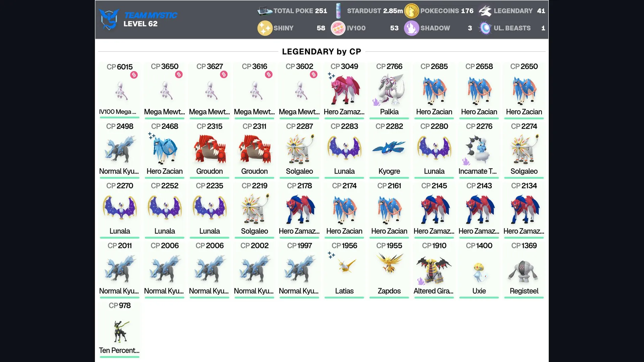Click the shiny sparkle on CP 2468 Zacian
This screenshot has width=644, height=362.
152,135
